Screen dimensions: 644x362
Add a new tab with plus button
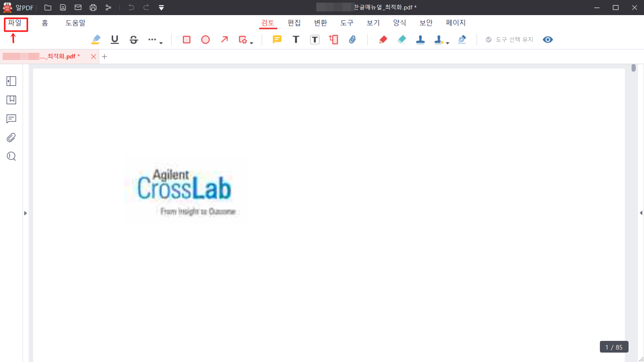click(x=105, y=57)
